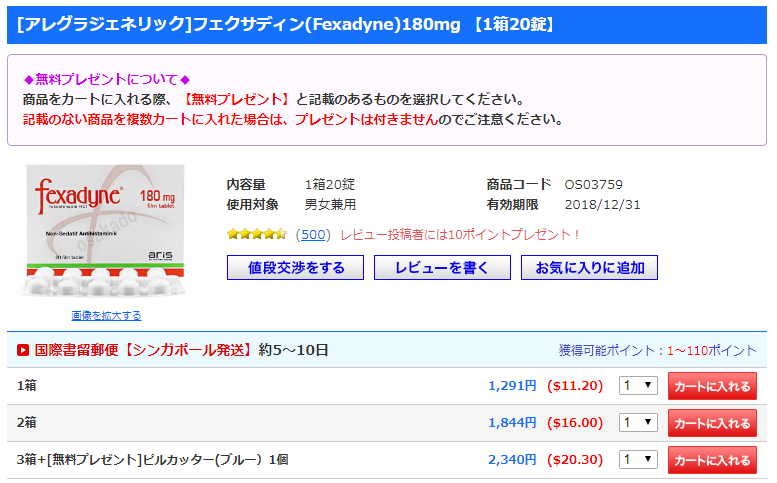Click the 値段交渉をする button
Image resolution: width=777 pixels, height=483 pixels.
[295, 268]
